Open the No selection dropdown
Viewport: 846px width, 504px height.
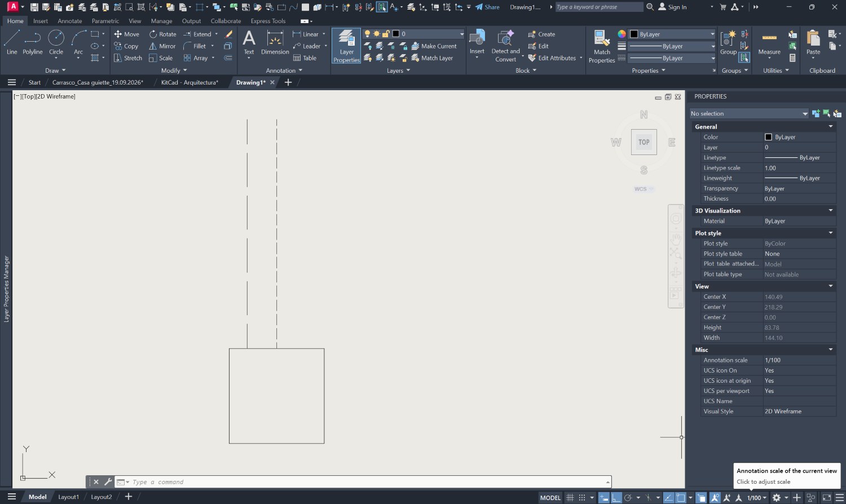coord(750,113)
